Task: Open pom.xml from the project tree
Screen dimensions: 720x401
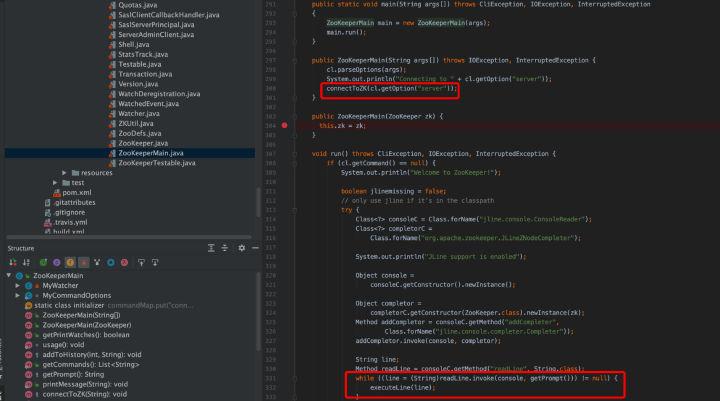Action: click(77, 192)
